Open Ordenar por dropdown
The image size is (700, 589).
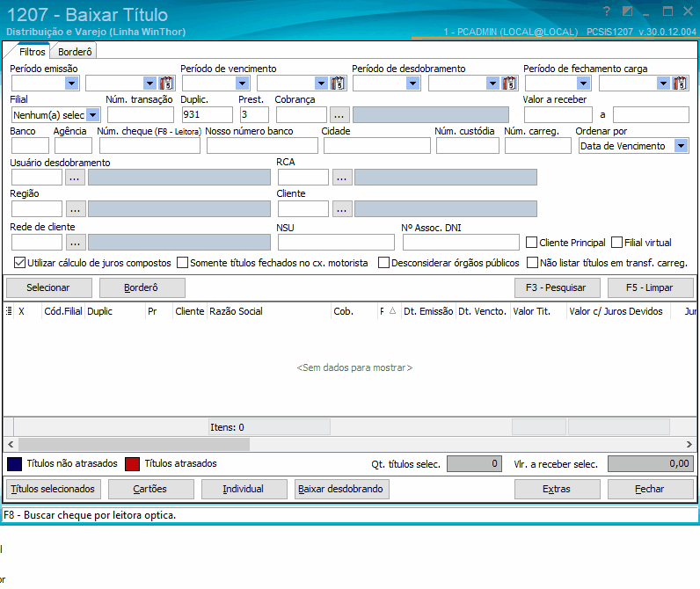[681, 146]
